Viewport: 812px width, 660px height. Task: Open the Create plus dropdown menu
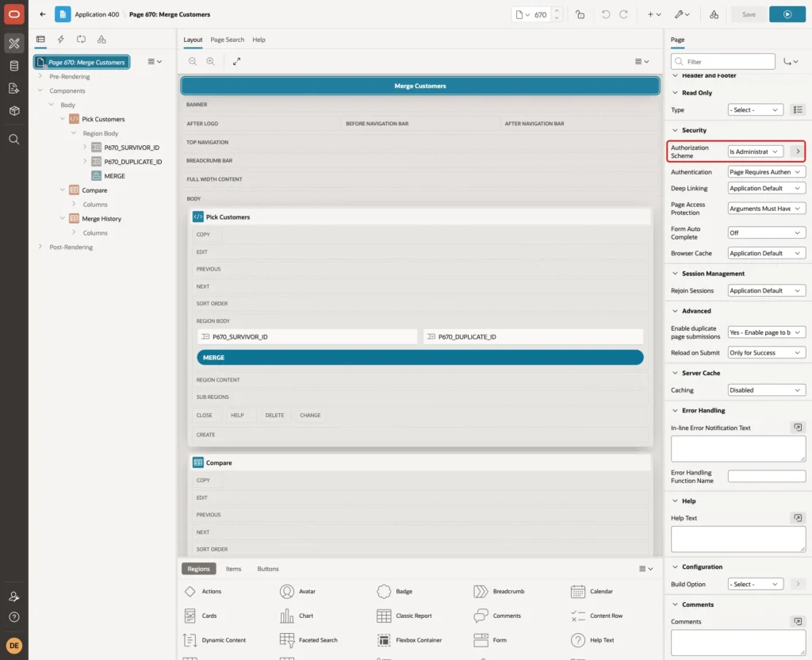[654, 14]
